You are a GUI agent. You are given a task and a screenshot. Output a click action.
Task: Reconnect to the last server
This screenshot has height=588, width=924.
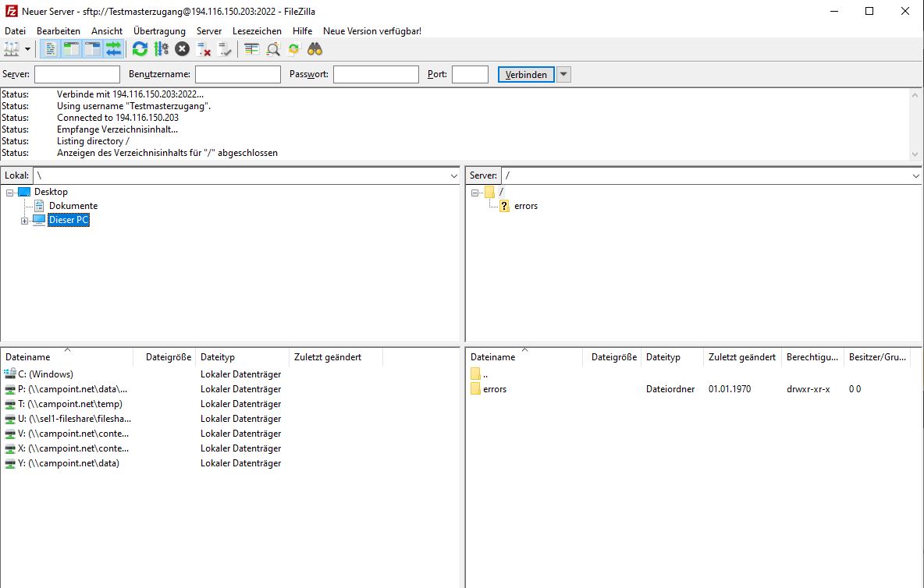[x=225, y=49]
